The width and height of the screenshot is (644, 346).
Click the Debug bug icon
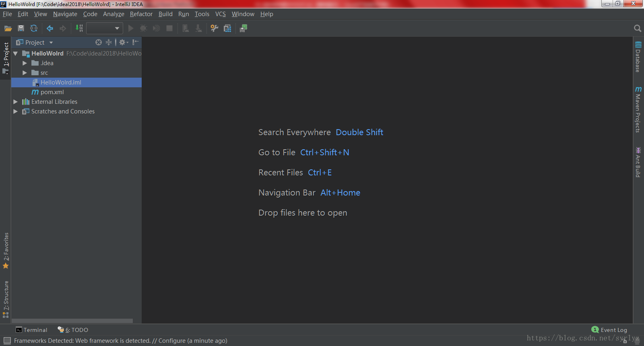[143, 28]
